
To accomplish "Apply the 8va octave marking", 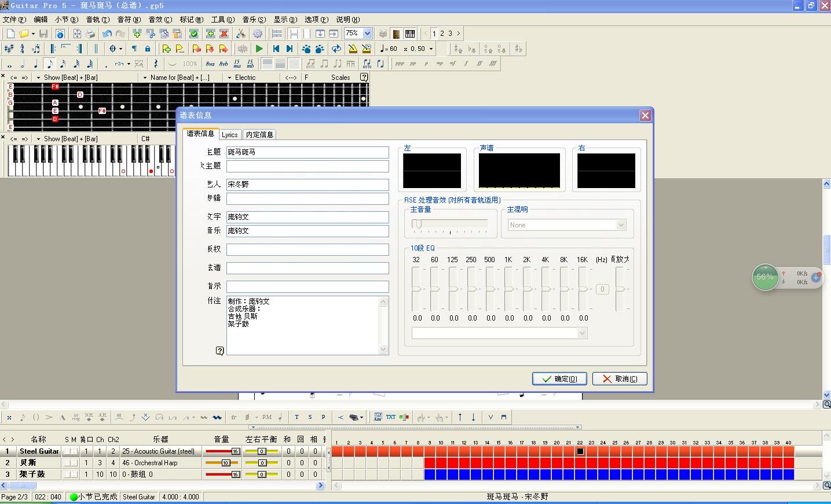I will click(x=210, y=64).
